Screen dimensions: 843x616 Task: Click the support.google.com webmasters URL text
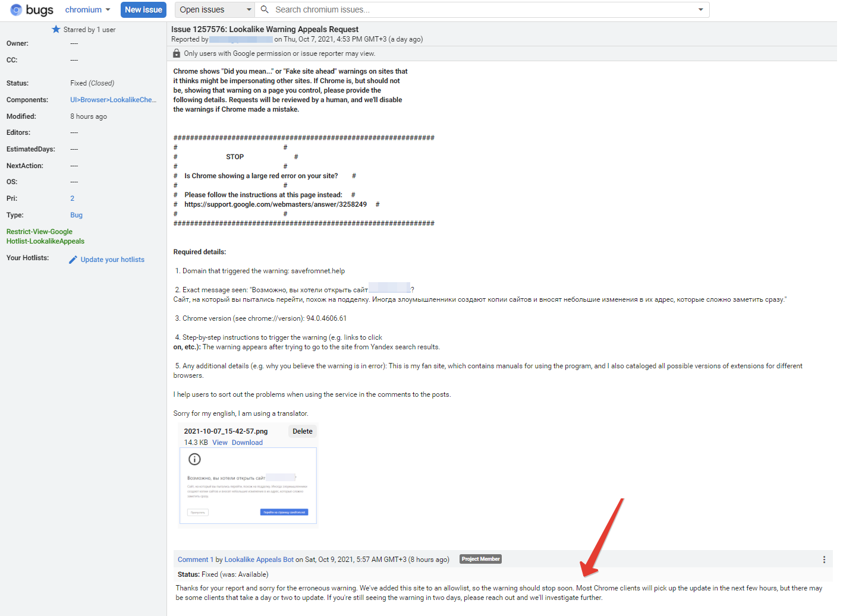[275, 204]
